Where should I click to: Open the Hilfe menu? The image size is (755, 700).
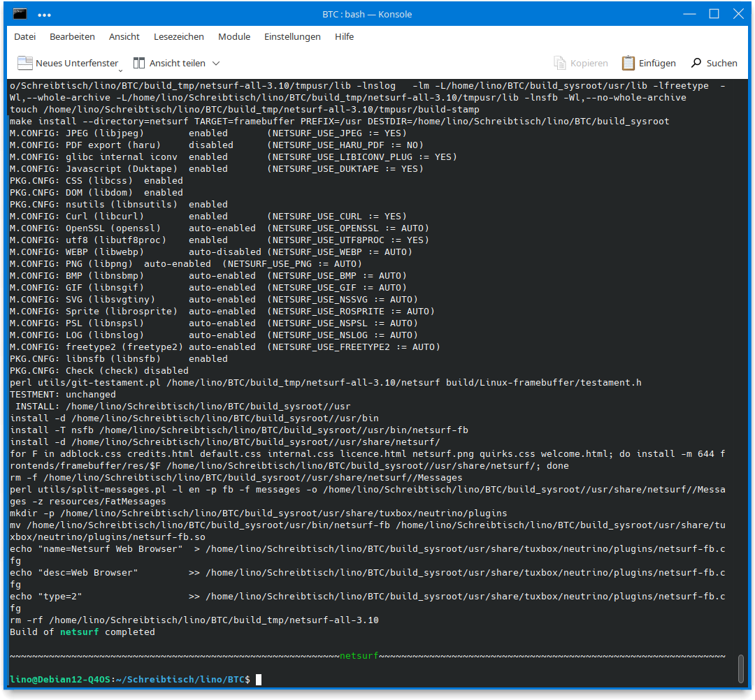tap(344, 36)
